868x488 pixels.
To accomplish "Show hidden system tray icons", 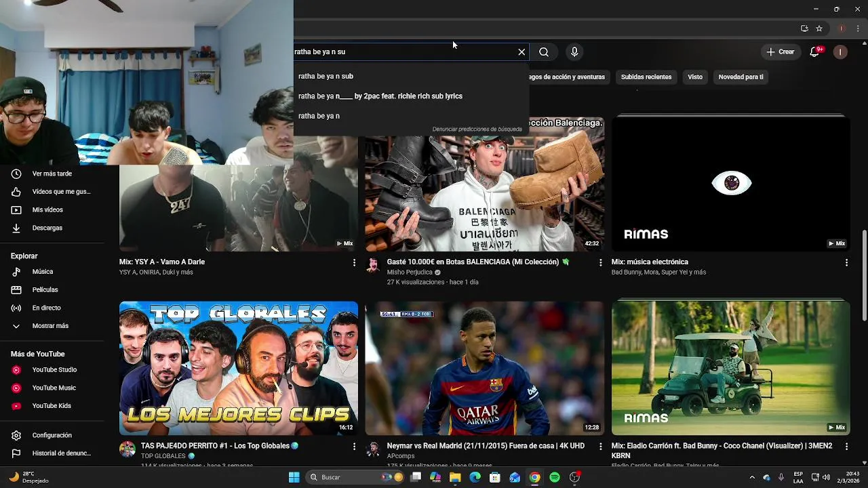I will tap(751, 477).
